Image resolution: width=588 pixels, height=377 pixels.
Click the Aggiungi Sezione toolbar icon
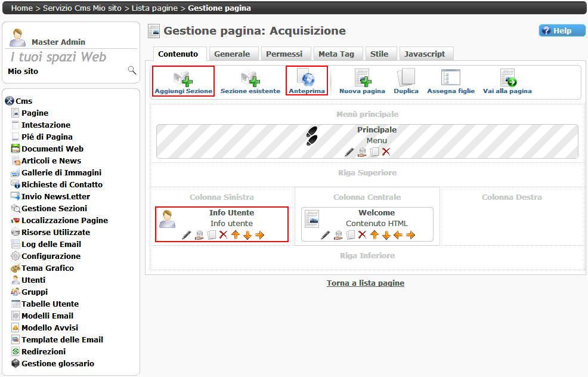point(183,81)
